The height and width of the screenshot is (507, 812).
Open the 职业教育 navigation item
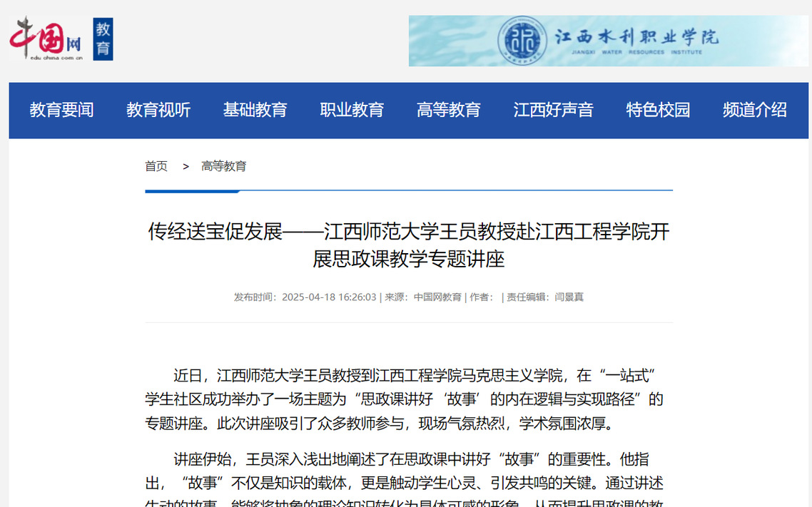(352, 110)
